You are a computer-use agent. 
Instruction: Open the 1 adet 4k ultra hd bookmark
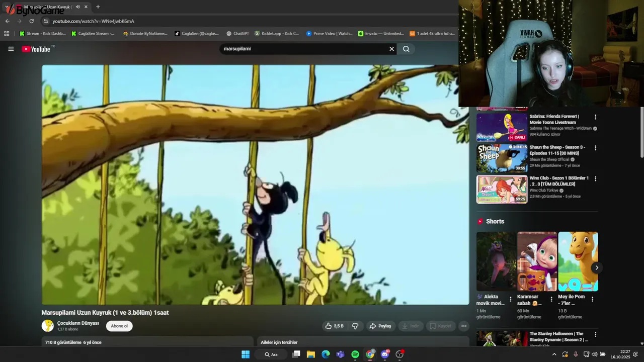[433, 34]
